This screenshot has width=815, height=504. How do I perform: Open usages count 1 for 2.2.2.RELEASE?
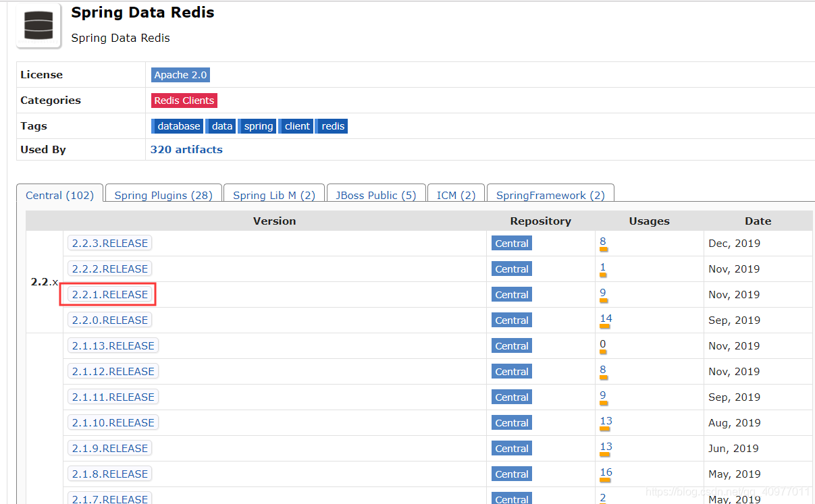tap(603, 267)
